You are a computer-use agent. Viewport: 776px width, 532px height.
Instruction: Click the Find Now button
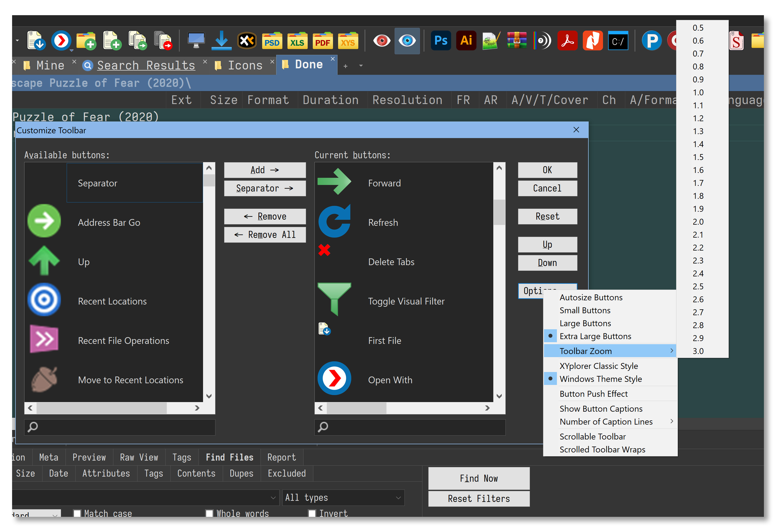click(x=478, y=478)
